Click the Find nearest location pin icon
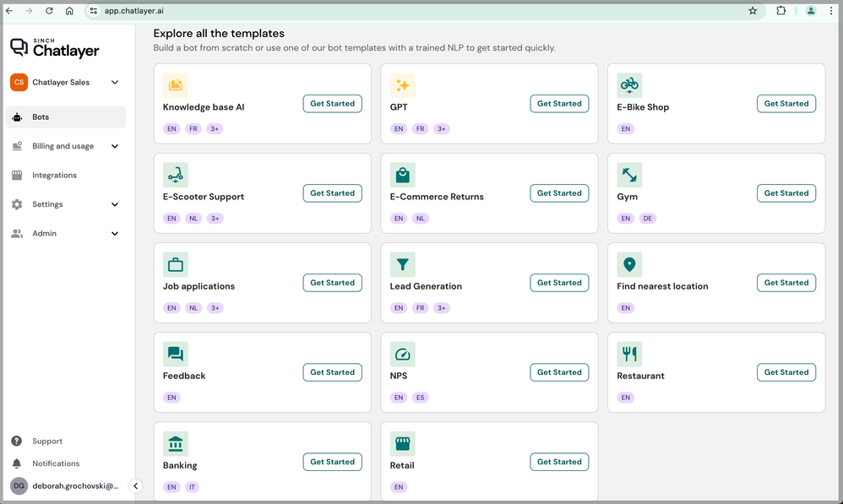The width and height of the screenshot is (843, 504). 629,264
